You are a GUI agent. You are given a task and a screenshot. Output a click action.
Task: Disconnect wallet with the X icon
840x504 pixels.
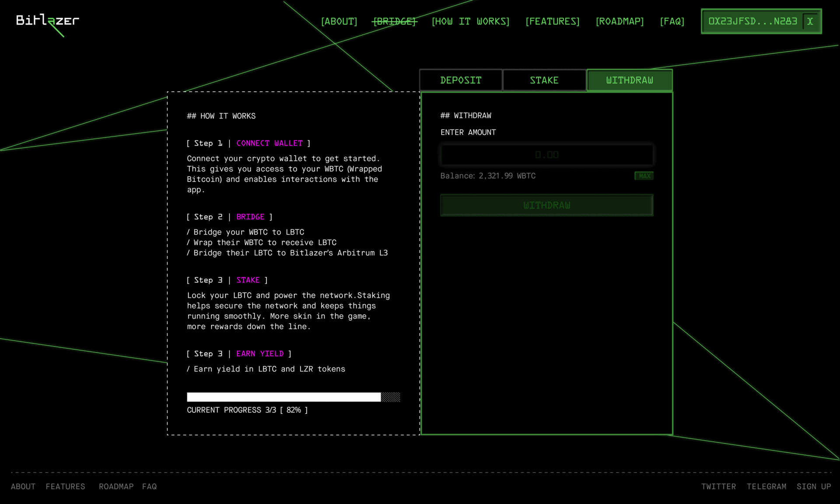pos(810,21)
